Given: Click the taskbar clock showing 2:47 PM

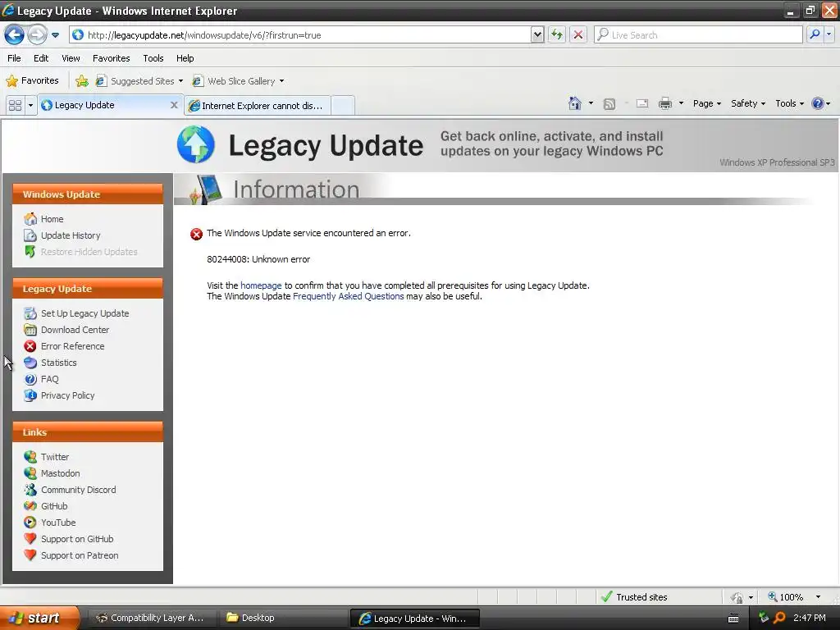Looking at the screenshot, I should (809, 618).
